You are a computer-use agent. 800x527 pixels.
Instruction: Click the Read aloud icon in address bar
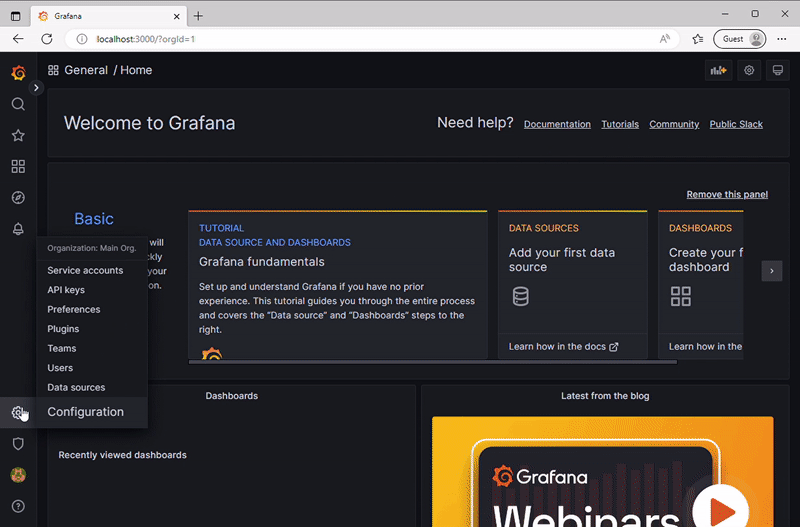pos(664,39)
